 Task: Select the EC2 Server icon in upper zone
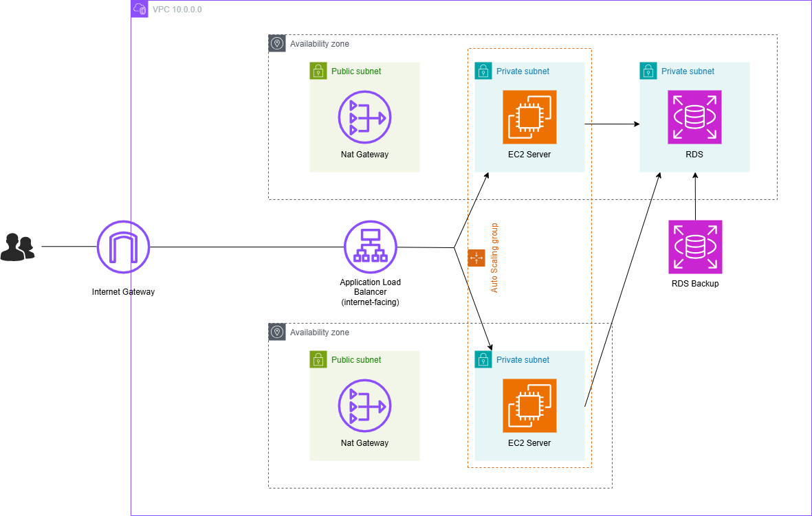pyautogui.click(x=530, y=117)
